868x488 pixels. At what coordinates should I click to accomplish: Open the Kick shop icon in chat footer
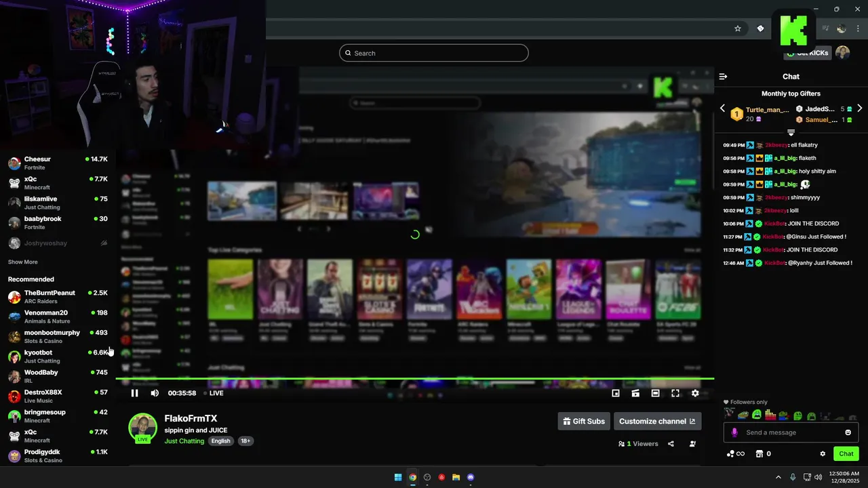(759, 454)
